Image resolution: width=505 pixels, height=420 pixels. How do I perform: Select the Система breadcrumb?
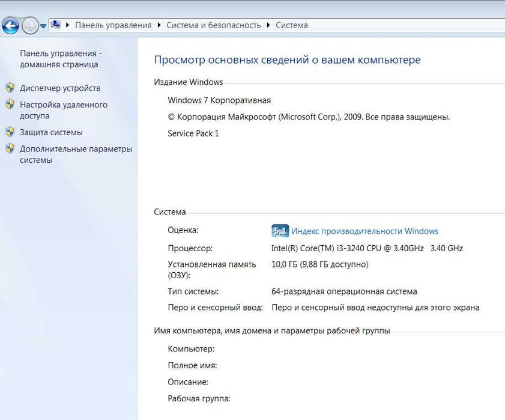click(291, 25)
